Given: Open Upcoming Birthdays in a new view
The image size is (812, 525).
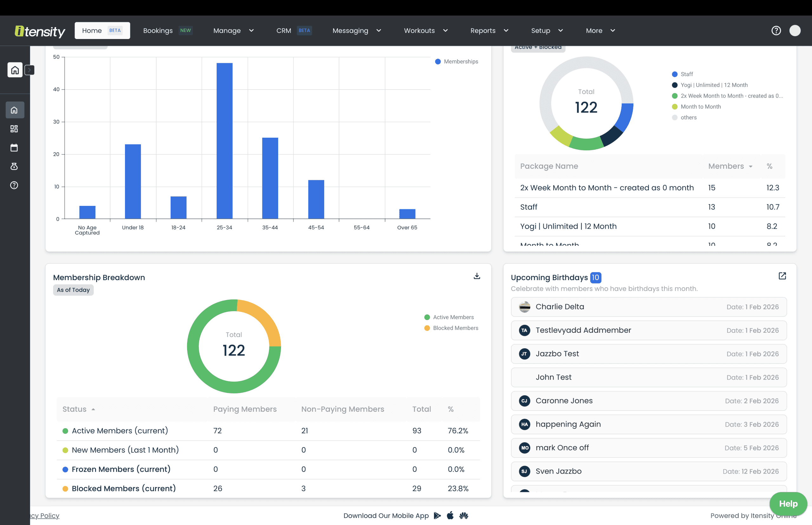Looking at the screenshot, I should click(x=782, y=276).
